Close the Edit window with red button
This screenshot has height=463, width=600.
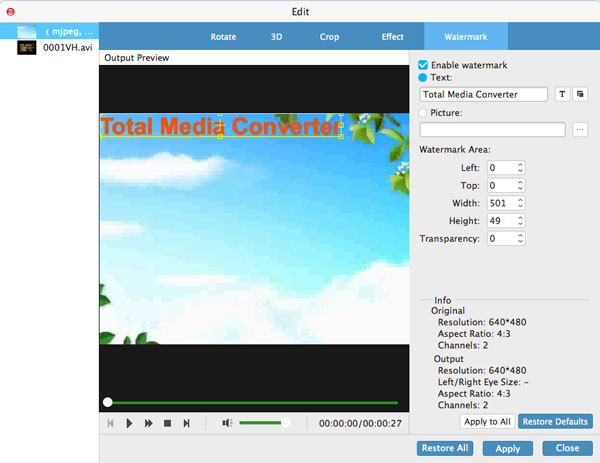(x=11, y=11)
